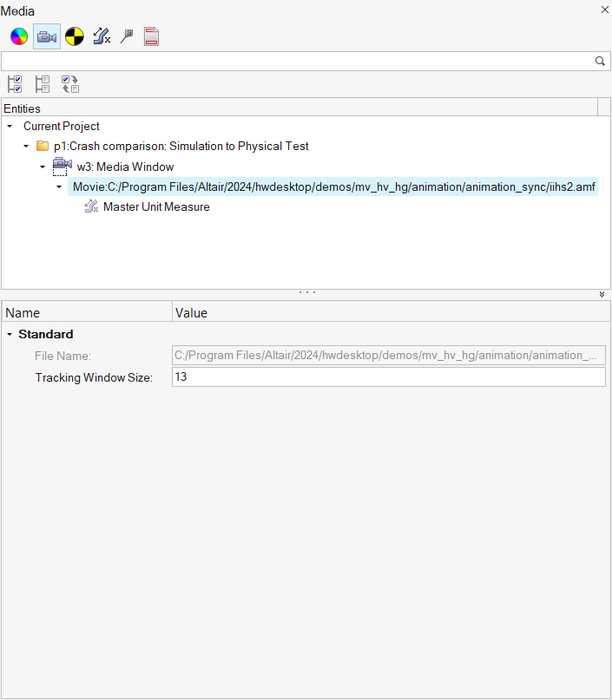Collapse the p1 Crash comparison folder
Screen dimensions: 612x700
coord(26,147)
